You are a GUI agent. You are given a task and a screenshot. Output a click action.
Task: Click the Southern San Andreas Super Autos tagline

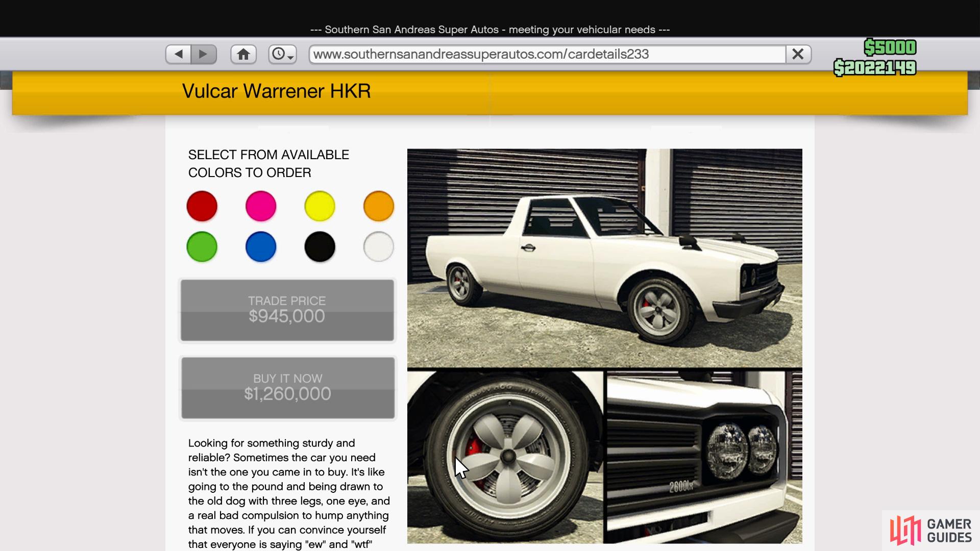tap(490, 30)
